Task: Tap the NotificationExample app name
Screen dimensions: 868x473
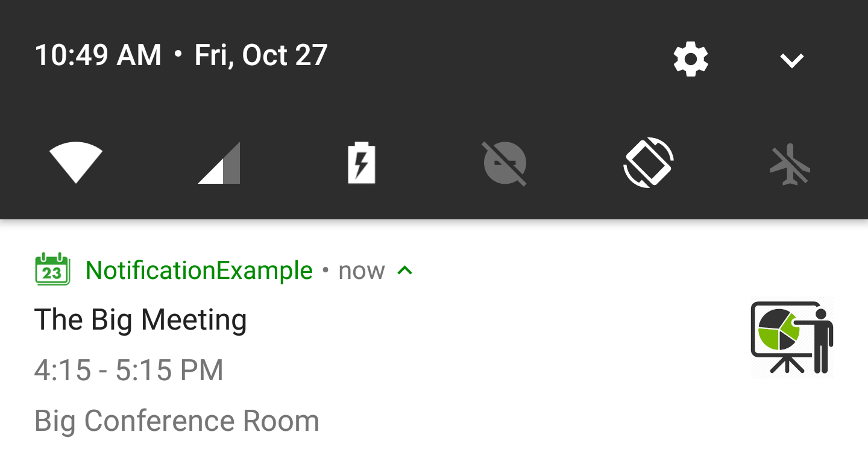Action: [199, 271]
